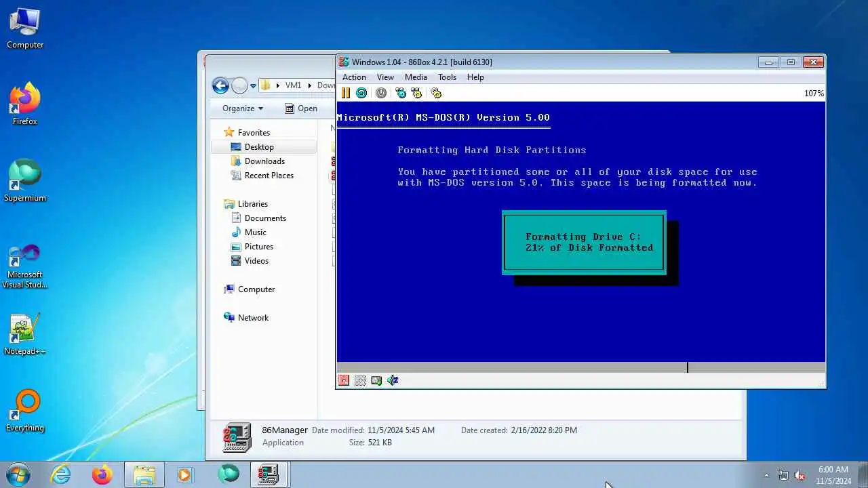Select the Notepad++ desktop shortcut

(25, 335)
